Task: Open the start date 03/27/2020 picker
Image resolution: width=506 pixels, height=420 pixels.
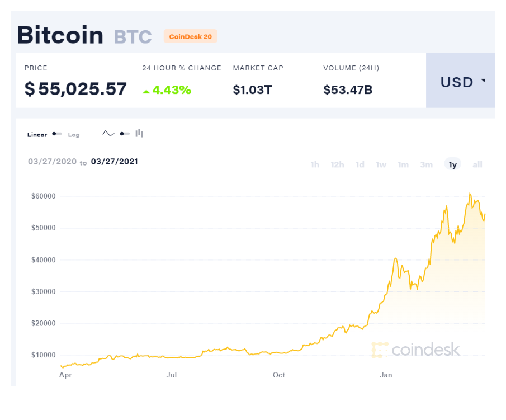Action: coord(52,162)
